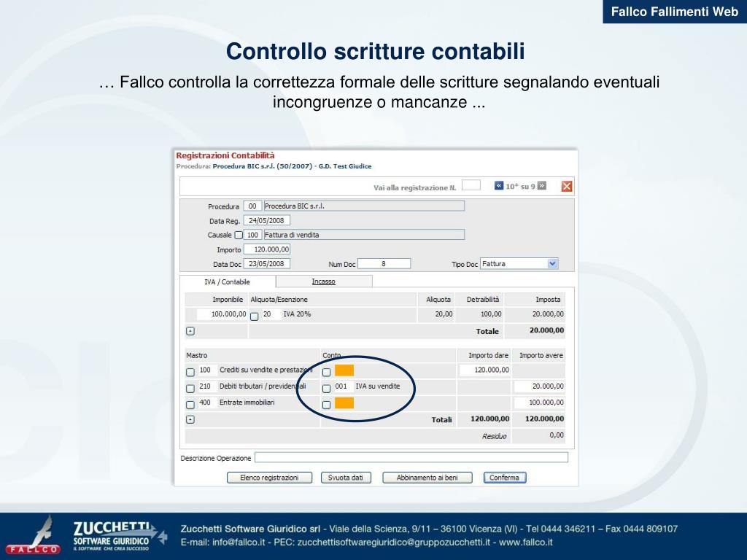
Task: Click the Fallco logo in the footer
Action: point(34,536)
